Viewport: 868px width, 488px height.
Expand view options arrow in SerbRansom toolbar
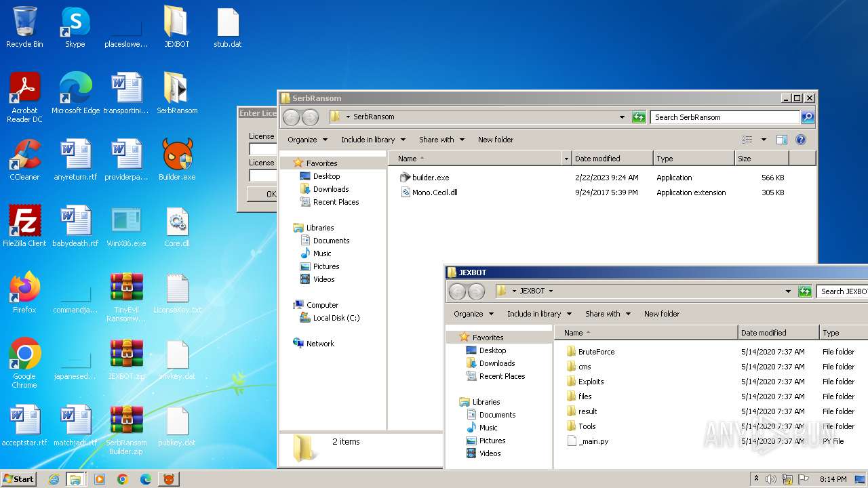pos(764,140)
